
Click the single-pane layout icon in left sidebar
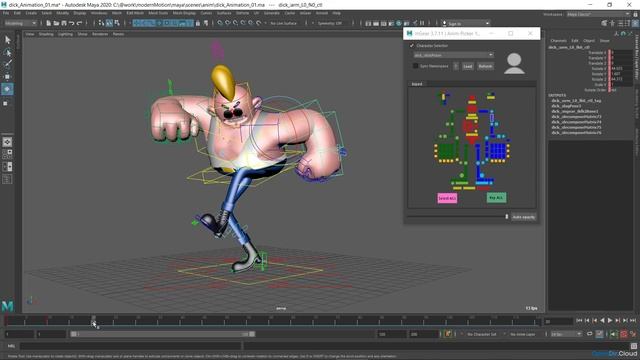pyautogui.click(x=7, y=142)
